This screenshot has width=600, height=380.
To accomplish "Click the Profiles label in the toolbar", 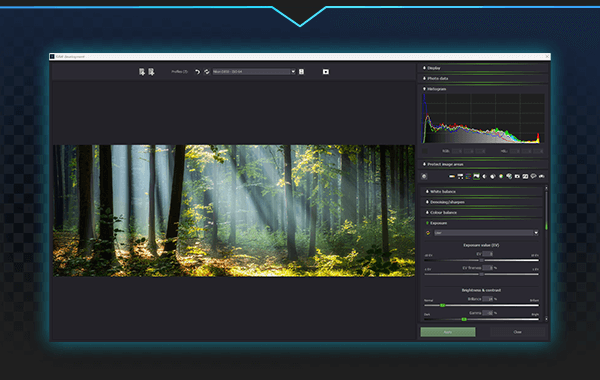I will click(179, 72).
